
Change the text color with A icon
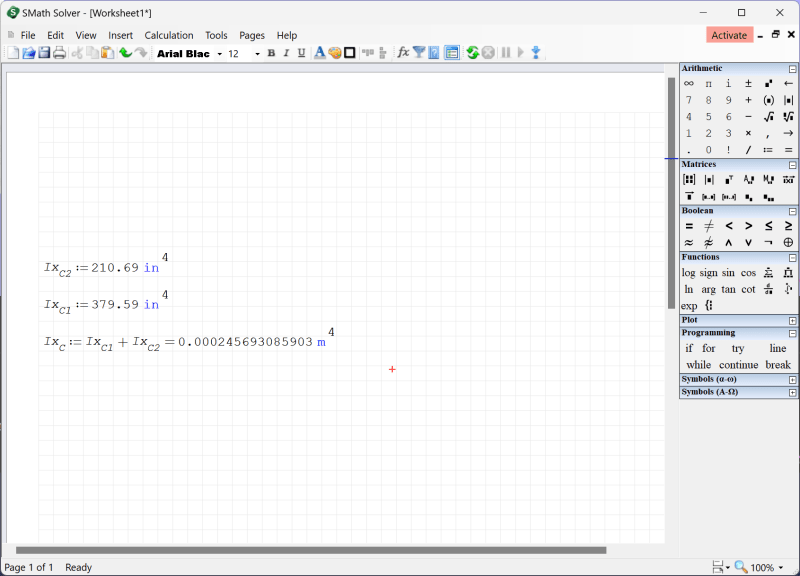(x=319, y=53)
